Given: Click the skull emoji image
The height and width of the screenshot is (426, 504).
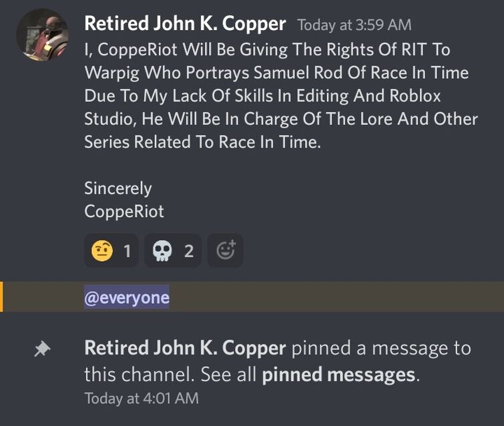Looking at the screenshot, I should (x=162, y=251).
